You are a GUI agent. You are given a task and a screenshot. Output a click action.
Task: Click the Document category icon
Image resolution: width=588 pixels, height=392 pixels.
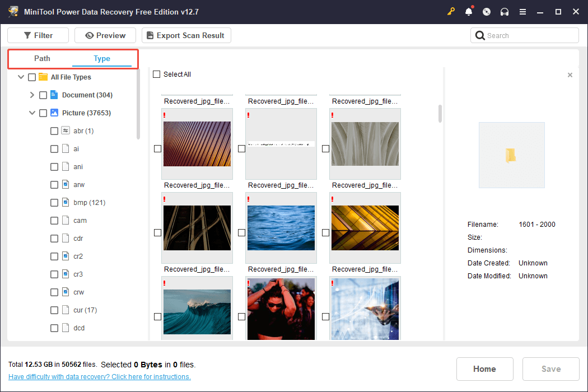(54, 95)
